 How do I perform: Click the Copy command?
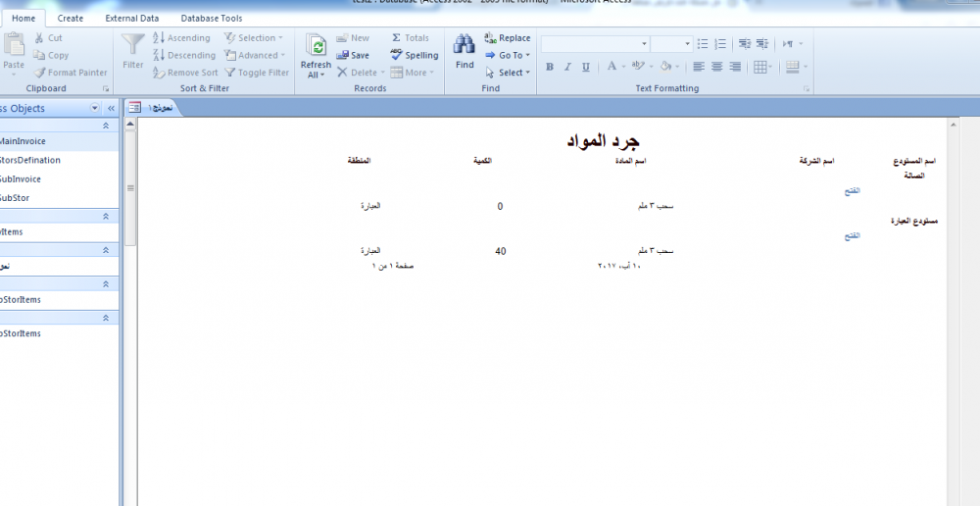tap(51, 55)
